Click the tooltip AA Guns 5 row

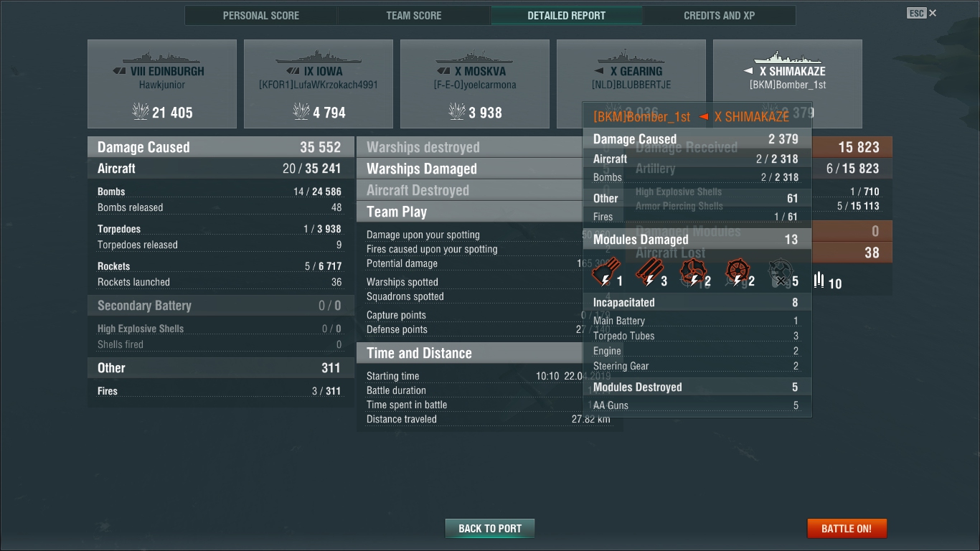[696, 405]
